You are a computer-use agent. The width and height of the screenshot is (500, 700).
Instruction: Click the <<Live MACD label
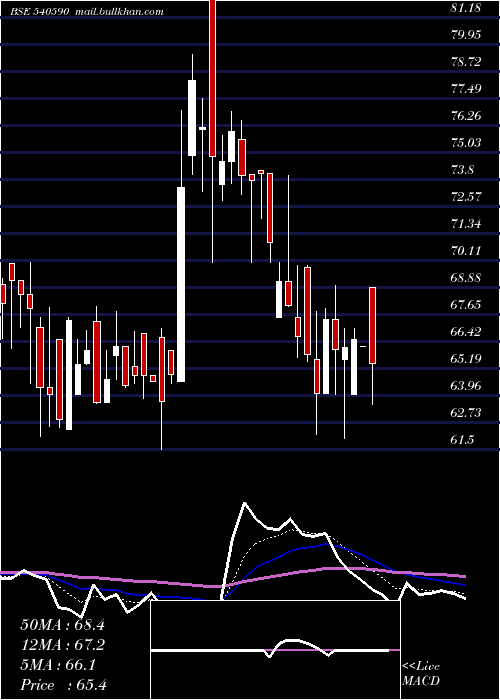click(x=421, y=673)
